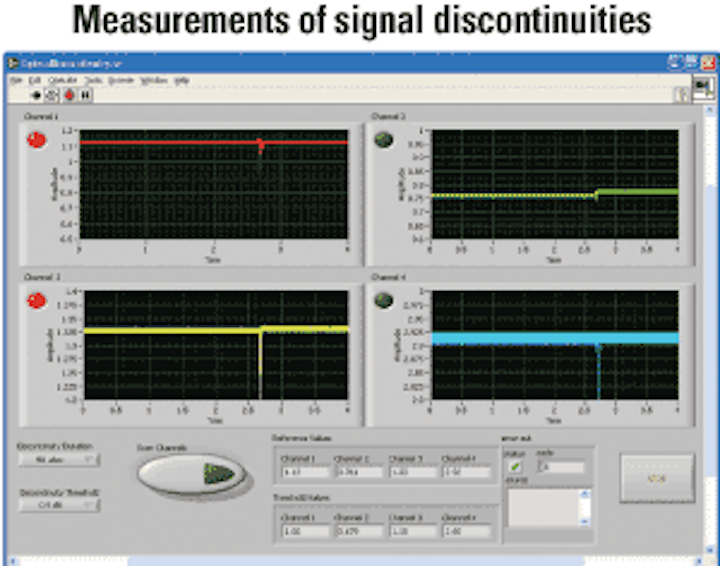Screen dimensions: 720x566
Task: Click the error out status checkmark indicator
Action: coord(515,467)
